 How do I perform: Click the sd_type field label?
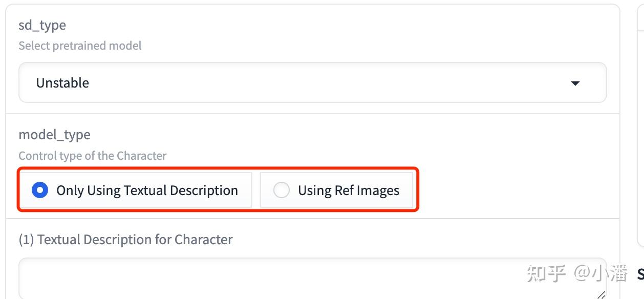pyautogui.click(x=42, y=25)
